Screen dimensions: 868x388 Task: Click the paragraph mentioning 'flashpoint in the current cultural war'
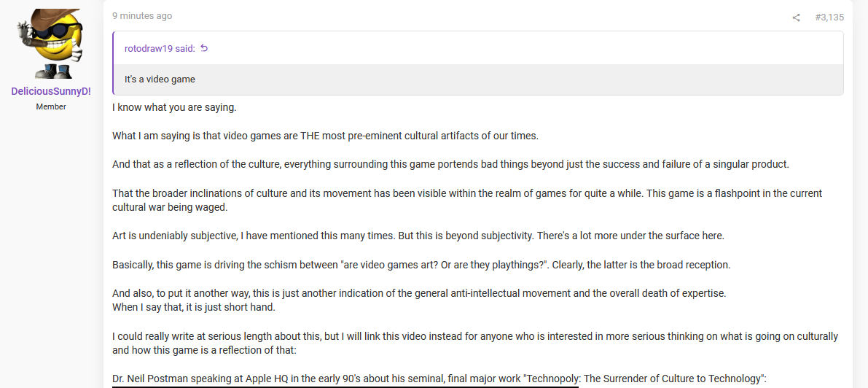[x=467, y=200]
